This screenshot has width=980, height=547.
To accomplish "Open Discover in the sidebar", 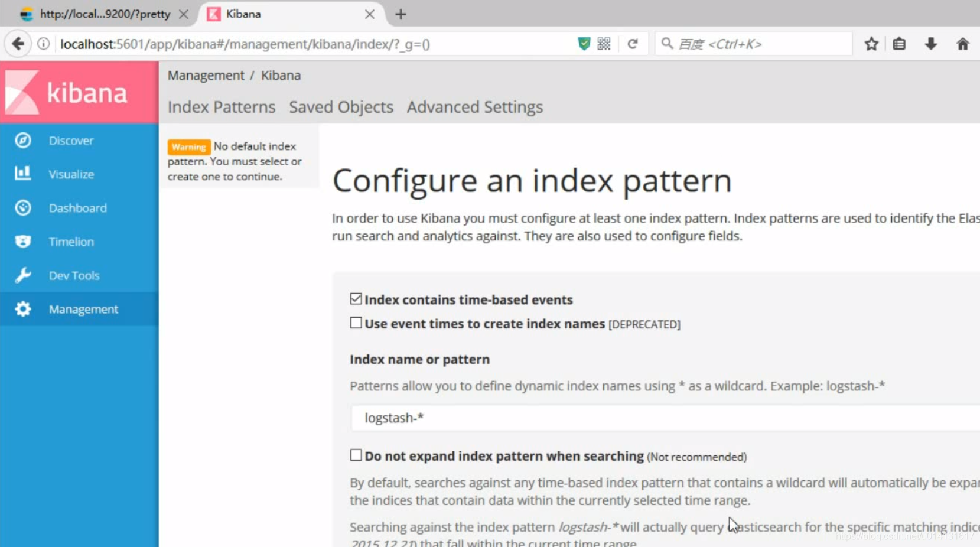I will 79,141.
